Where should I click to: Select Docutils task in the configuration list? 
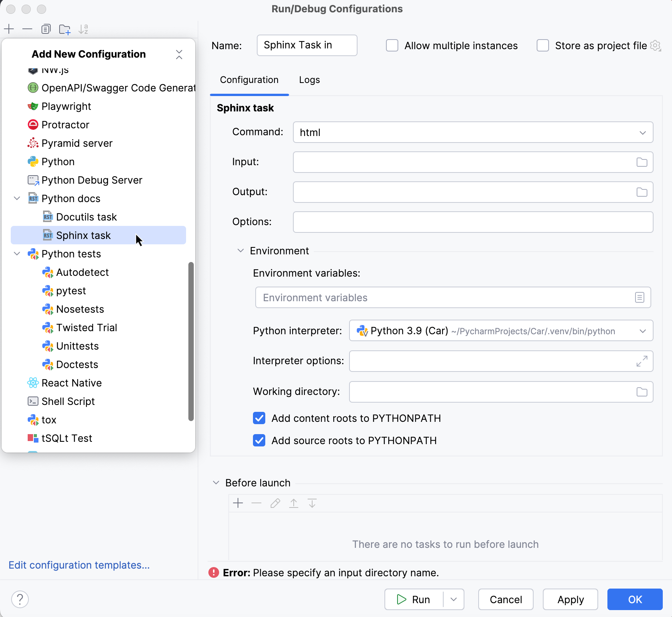[x=86, y=217]
